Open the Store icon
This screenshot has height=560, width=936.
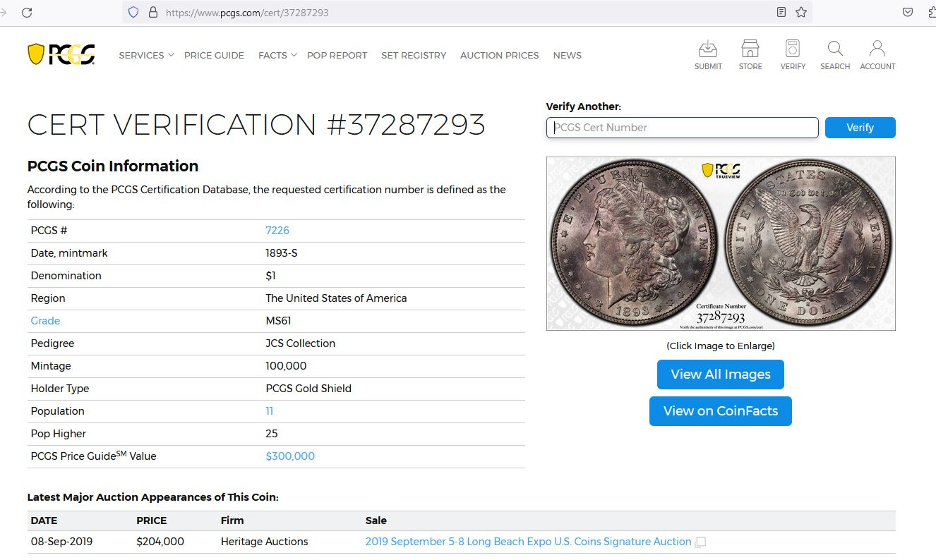[750, 55]
